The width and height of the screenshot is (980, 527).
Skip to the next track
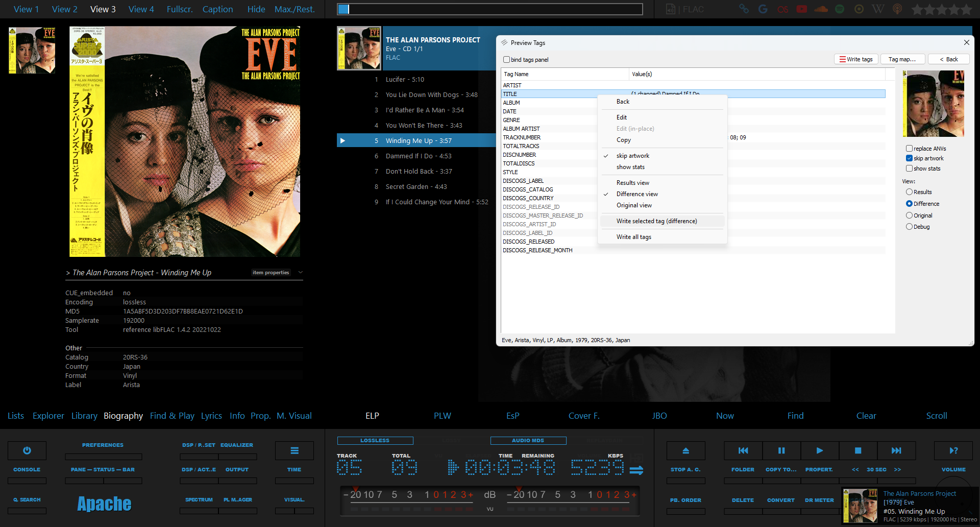pos(896,450)
